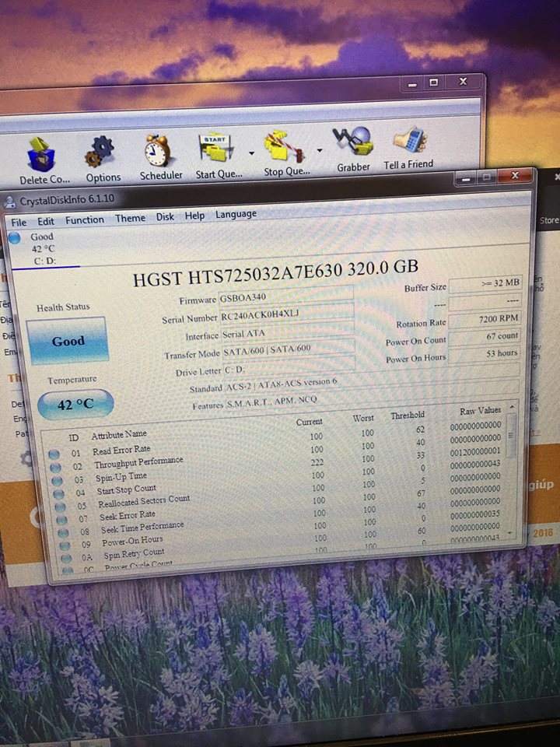Open the Language menu in CrystalDiskInfo
560x747 pixels.
[236, 215]
